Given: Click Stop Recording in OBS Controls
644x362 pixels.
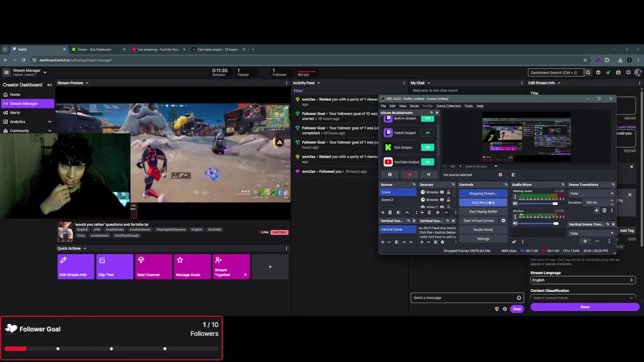Looking at the screenshot, I should tap(483, 203).
